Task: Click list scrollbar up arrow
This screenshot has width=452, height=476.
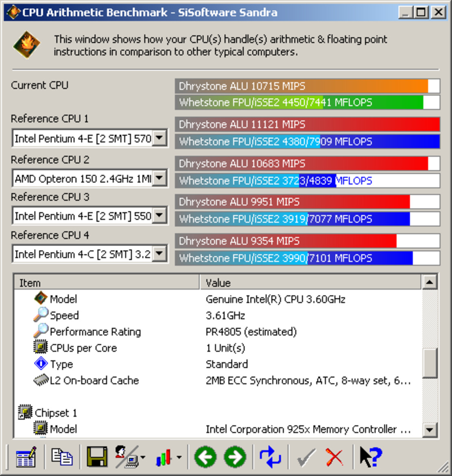Action: (430, 282)
